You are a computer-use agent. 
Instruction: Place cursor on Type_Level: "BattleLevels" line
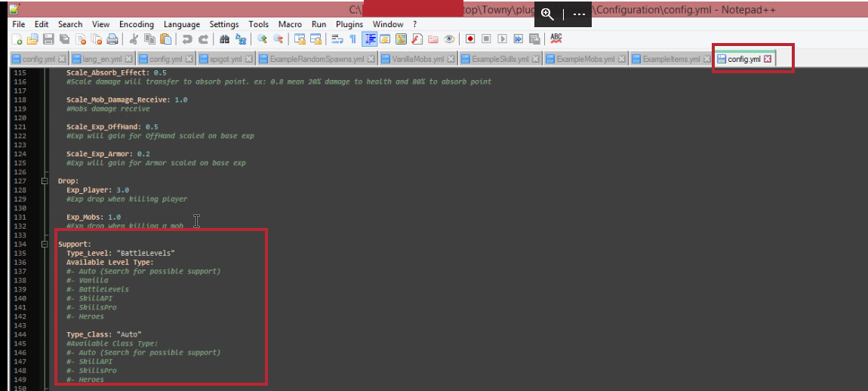click(121, 253)
